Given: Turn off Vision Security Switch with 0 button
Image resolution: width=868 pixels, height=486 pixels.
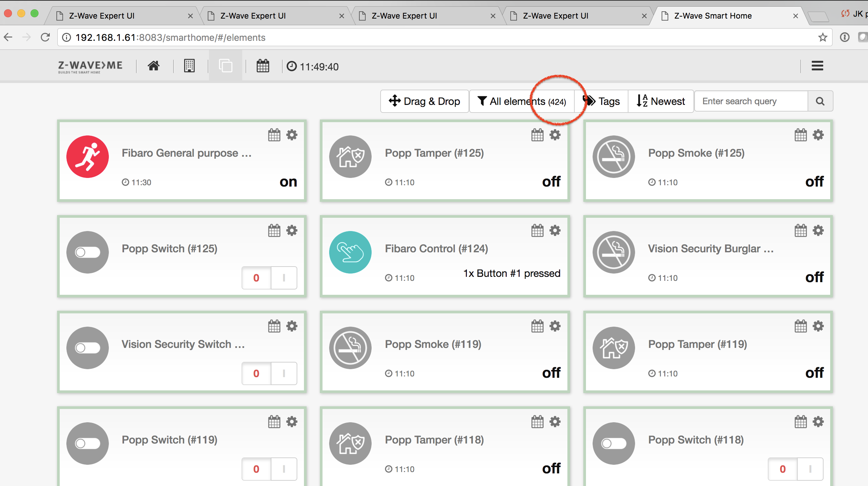Looking at the screenshot, I should click(x=256, y=373).
